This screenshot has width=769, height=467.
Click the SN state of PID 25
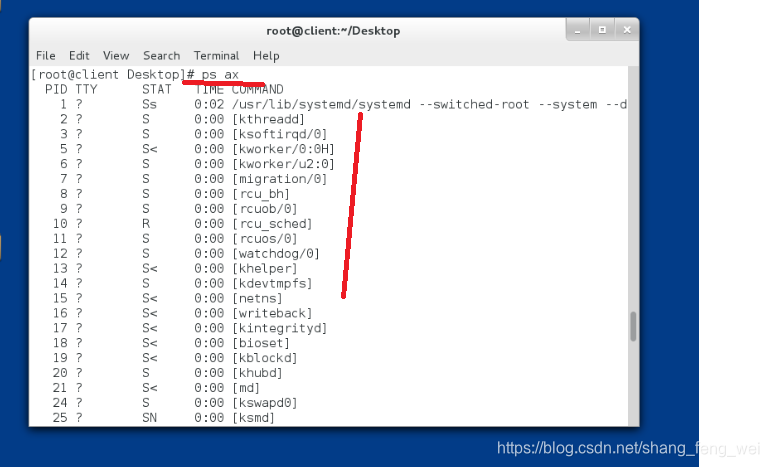(149, 418)
